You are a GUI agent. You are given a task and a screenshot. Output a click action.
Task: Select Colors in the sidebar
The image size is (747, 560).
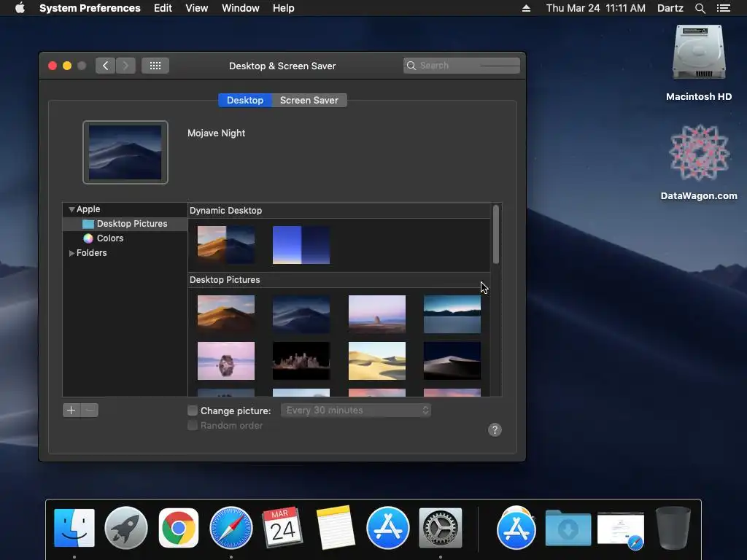(125, 238)
